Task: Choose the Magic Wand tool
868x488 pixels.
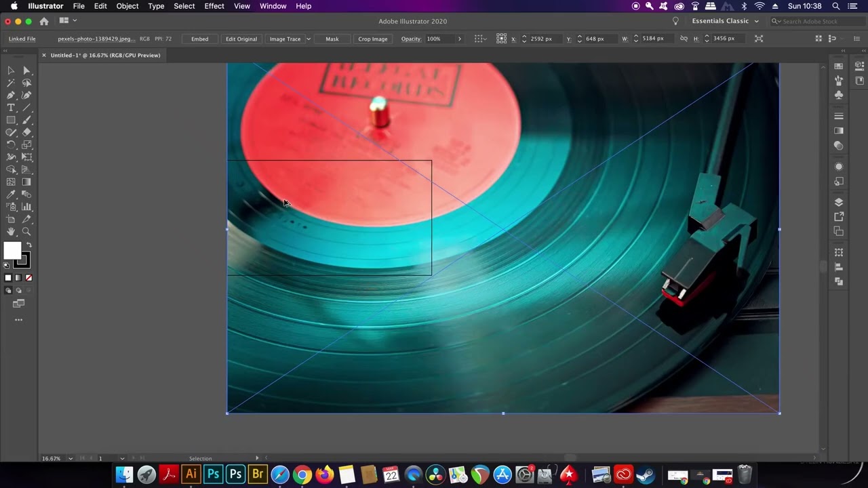Action: click(11, 83)
